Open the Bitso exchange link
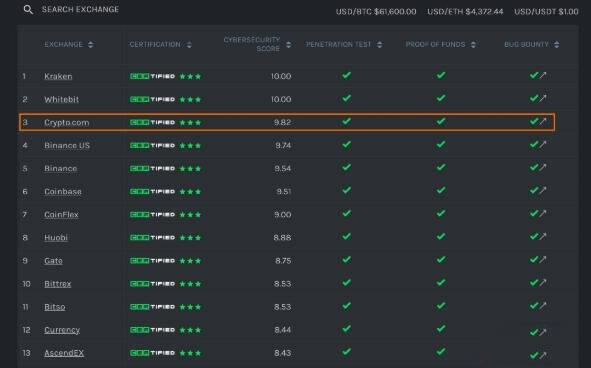The height and width of the screenshot is (368, 591). 55,307
